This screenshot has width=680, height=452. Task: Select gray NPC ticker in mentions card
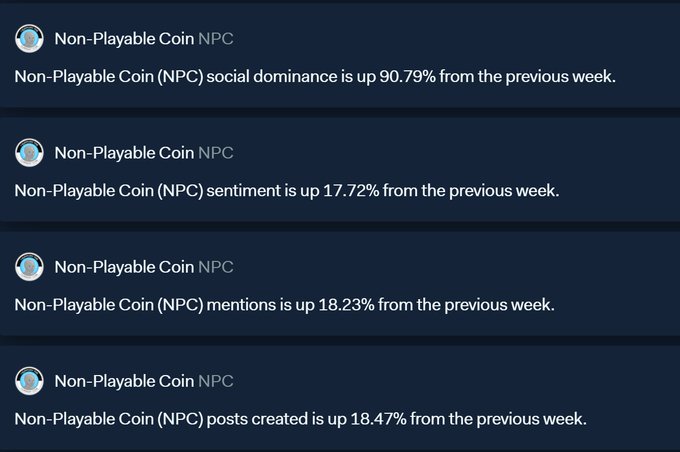pos(216,267)
